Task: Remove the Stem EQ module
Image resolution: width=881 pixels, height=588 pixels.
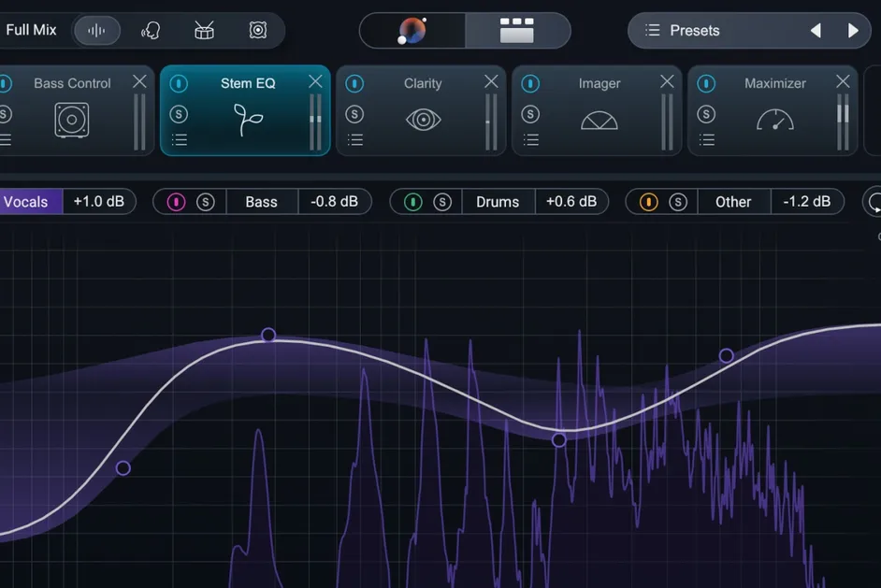Action: (316, 82)
